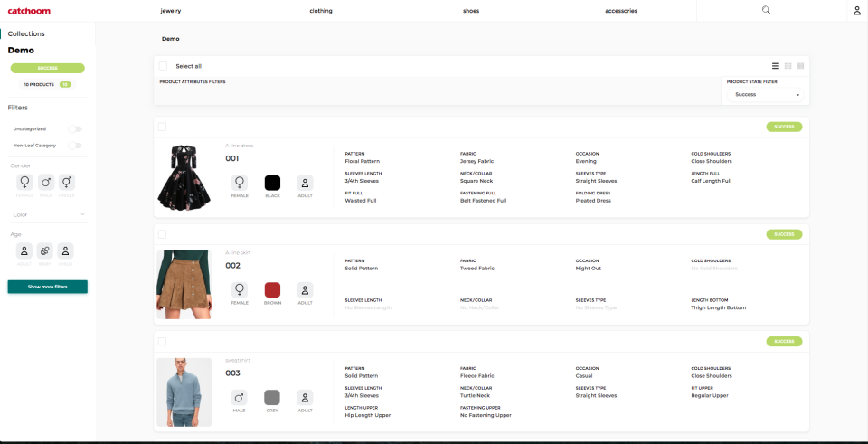The width and height of the screenshot is (868, 444).
Task: Click black color swatch on product 001
Action: click(272, 183)
